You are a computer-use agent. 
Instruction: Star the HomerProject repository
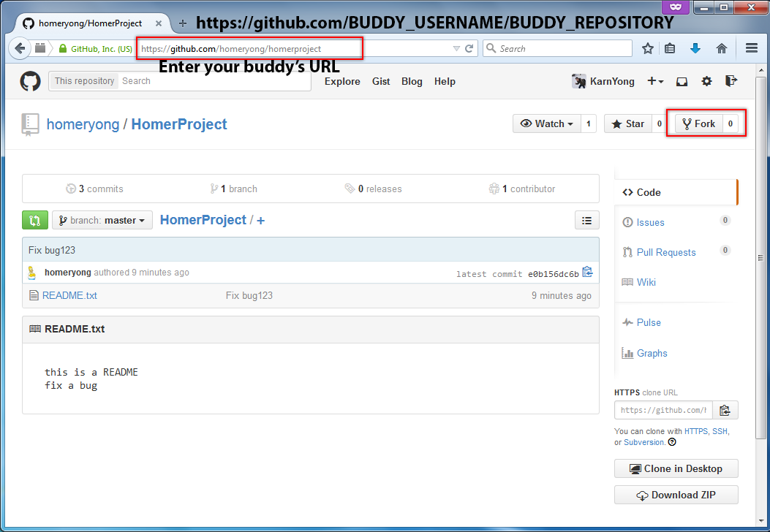[x=627, y=123]
